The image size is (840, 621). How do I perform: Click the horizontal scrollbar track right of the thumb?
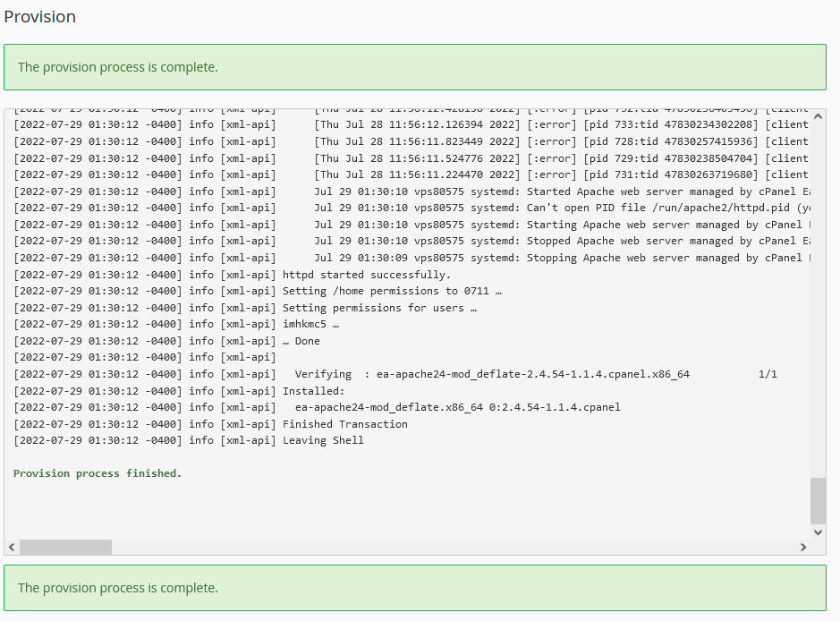447,547
